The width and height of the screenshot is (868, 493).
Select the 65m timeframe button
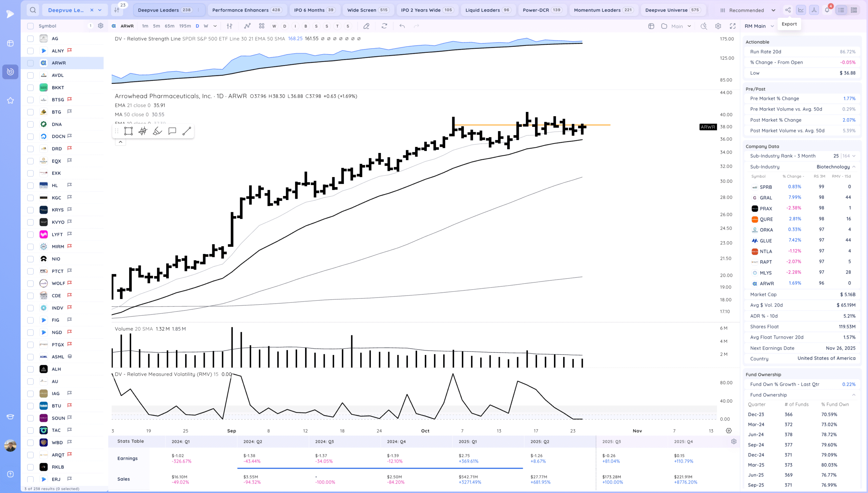point(170,26)
